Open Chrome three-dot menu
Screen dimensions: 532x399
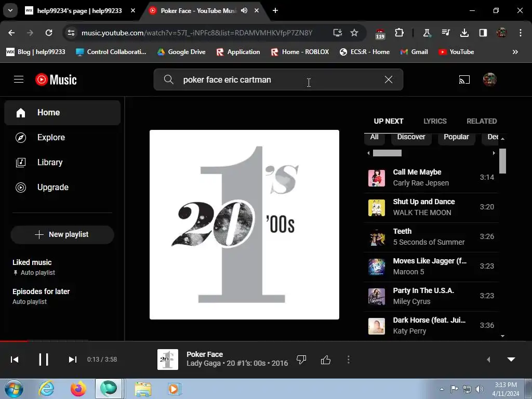[521, 33]
